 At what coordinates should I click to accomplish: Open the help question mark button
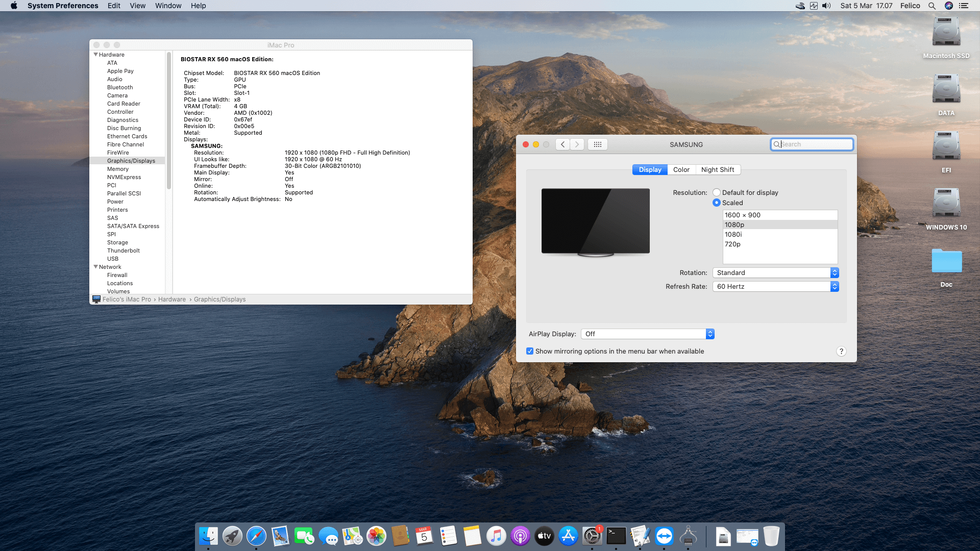click(x=841, y=351)
